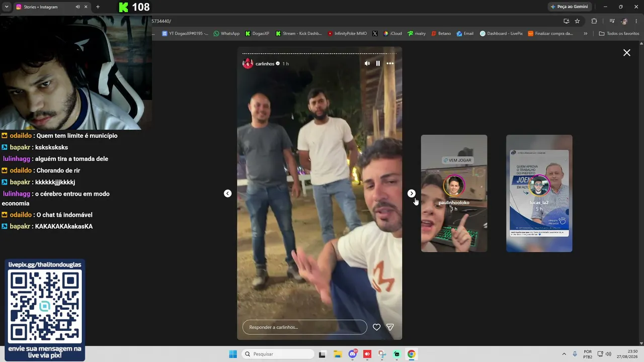Mute the Instagram tab audio icon

[x=77, y=7]
